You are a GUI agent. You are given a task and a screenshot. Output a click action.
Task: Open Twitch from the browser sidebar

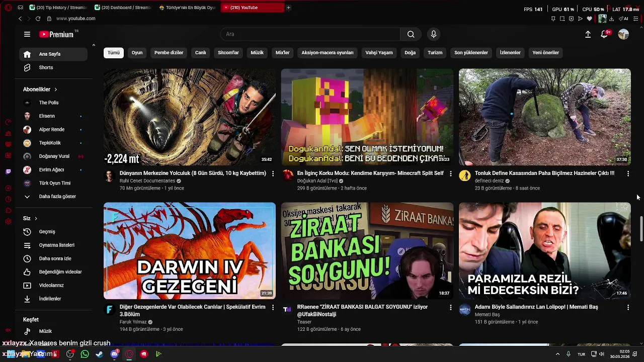(x=8, y=172)
